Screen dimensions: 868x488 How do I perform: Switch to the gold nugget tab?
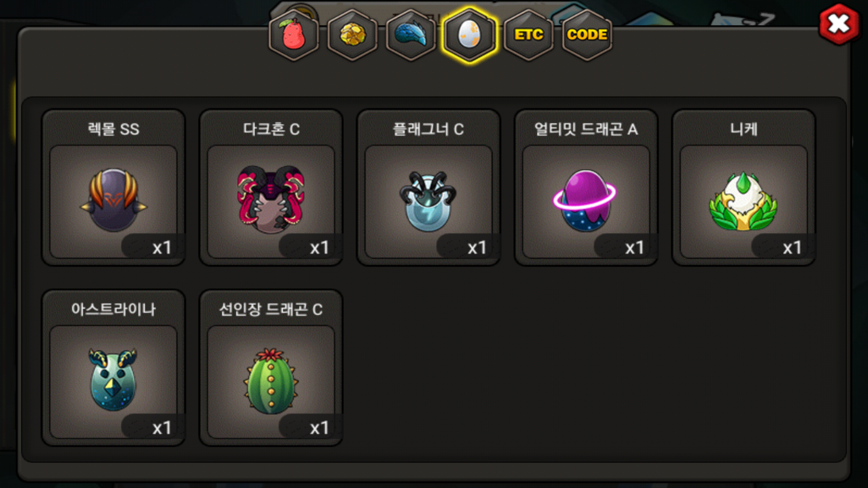(x=353, y=35)
